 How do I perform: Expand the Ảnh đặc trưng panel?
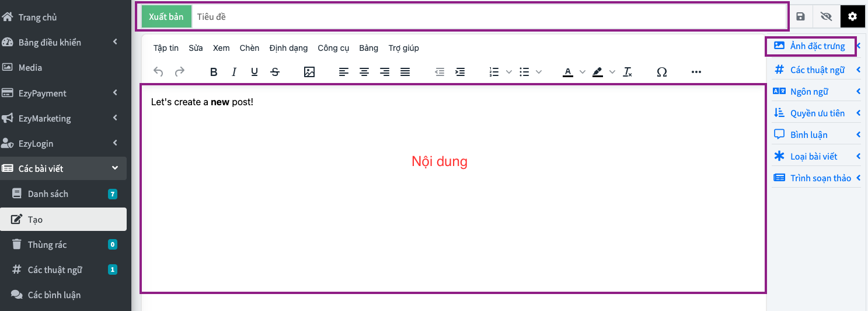pos(817,46)
